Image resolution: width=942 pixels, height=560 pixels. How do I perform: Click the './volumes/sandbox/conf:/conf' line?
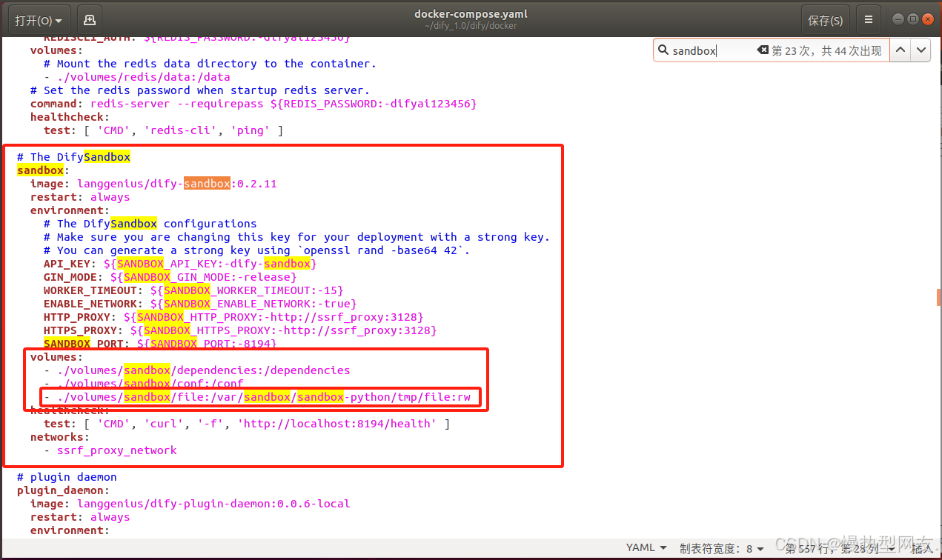click(x=144, y=384)
